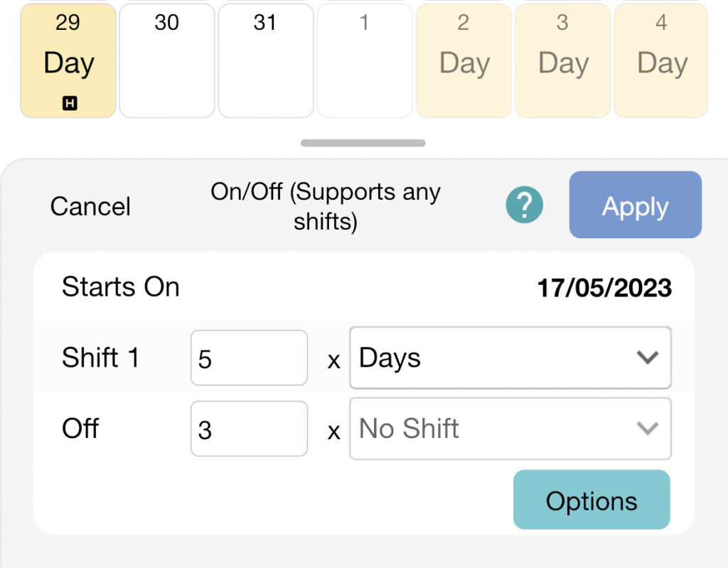728x568 pixels.
Task: Click the chevron on the No Shift dropdown
Action: 648,429
